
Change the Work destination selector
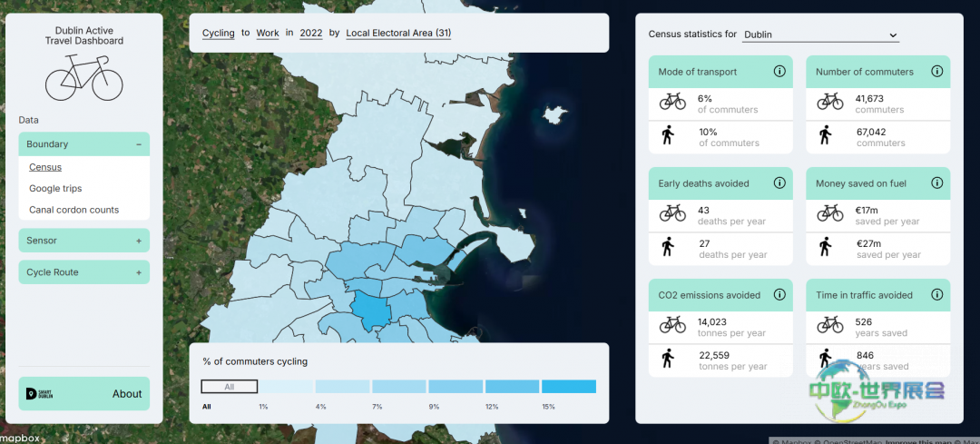[268, 33]
